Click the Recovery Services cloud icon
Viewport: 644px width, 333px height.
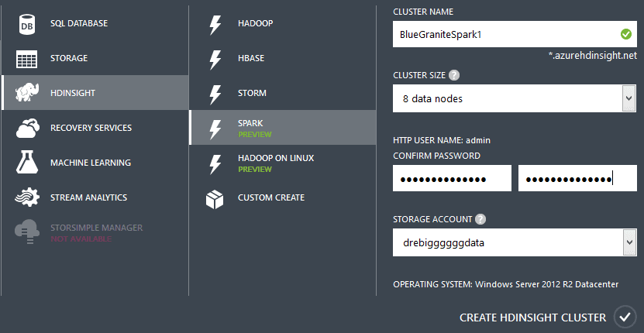coord(28,128)
